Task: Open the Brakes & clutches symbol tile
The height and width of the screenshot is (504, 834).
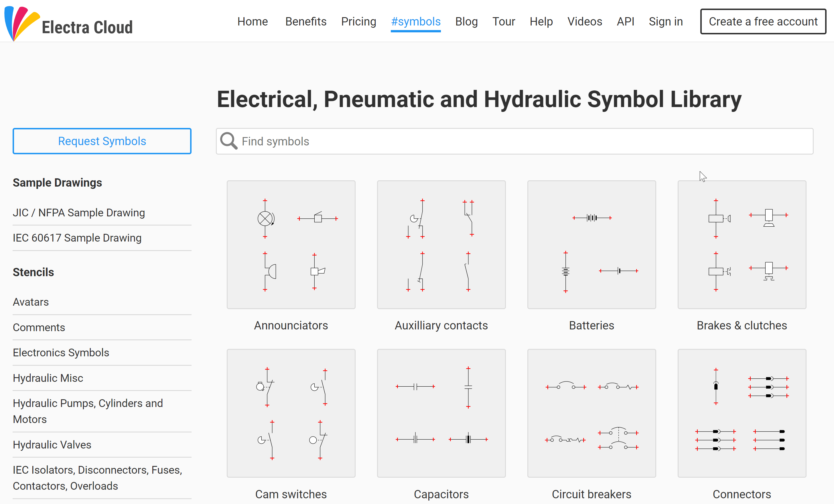Action: coord(742,244)
